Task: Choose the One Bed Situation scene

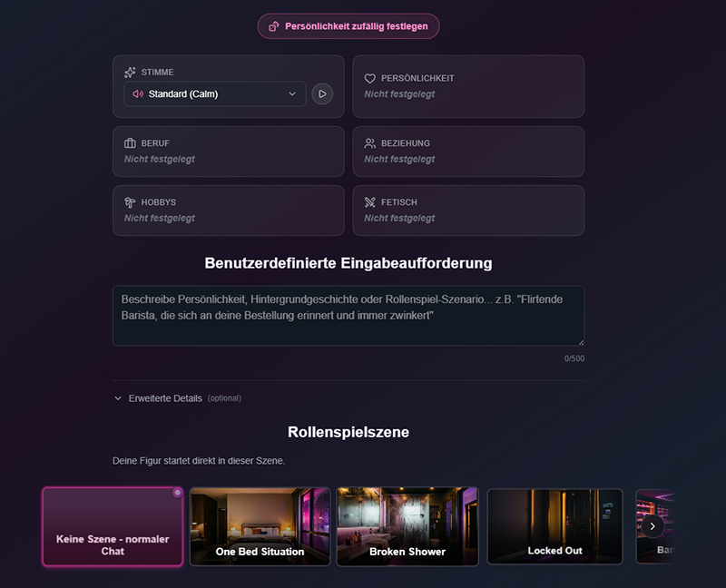Action: (260, 526)
